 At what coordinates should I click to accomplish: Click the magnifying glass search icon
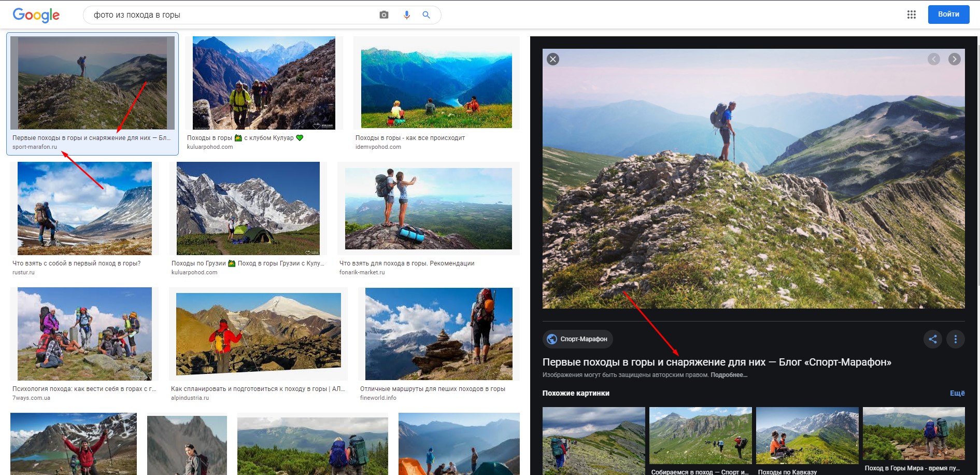coord(426,15)
